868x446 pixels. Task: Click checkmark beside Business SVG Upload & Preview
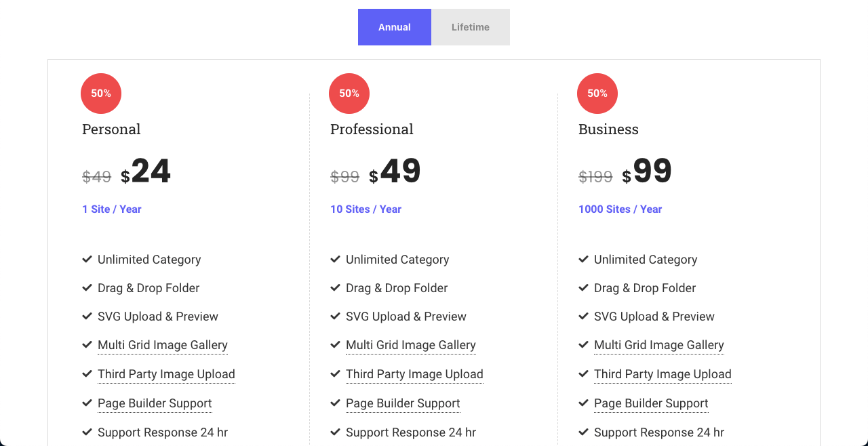click(x=583, y=317)
